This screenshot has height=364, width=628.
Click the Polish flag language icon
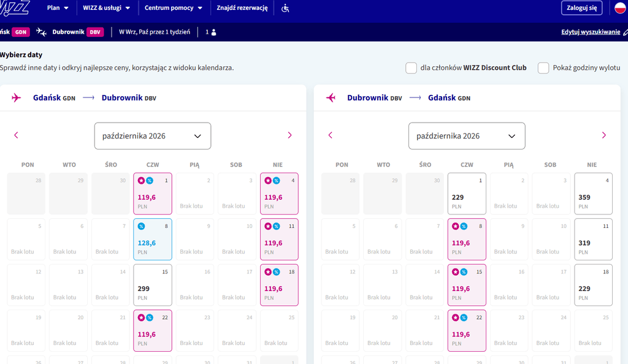pos(621,8)
